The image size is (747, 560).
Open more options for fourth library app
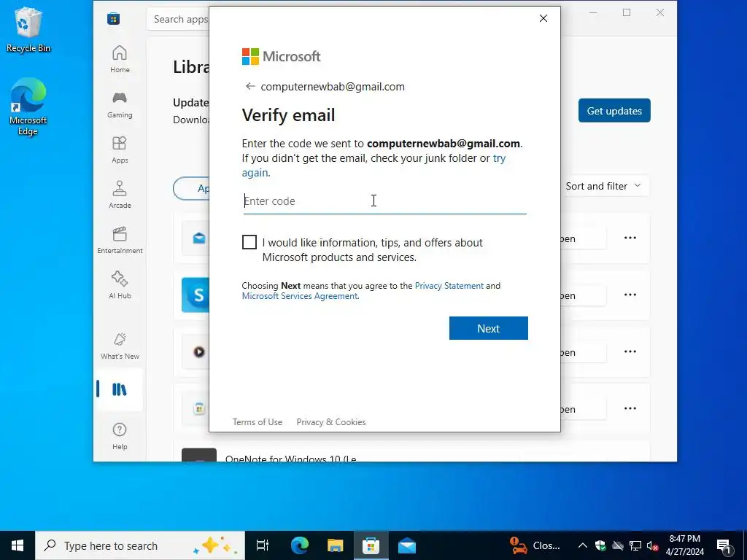630,408
